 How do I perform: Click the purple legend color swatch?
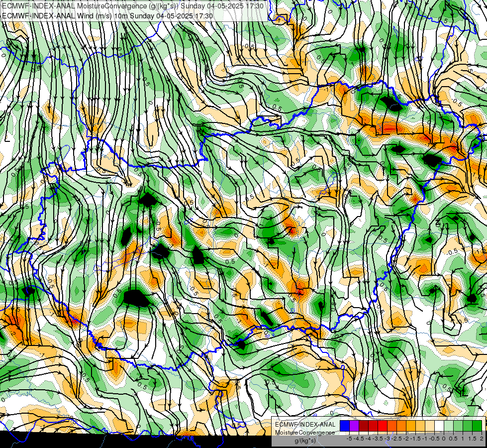click(x=354, y=426)
